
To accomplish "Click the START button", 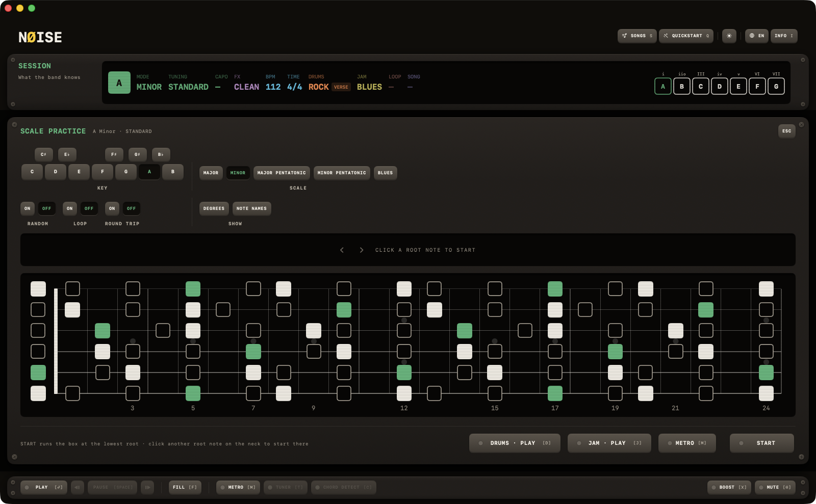I will pos(762,443).
